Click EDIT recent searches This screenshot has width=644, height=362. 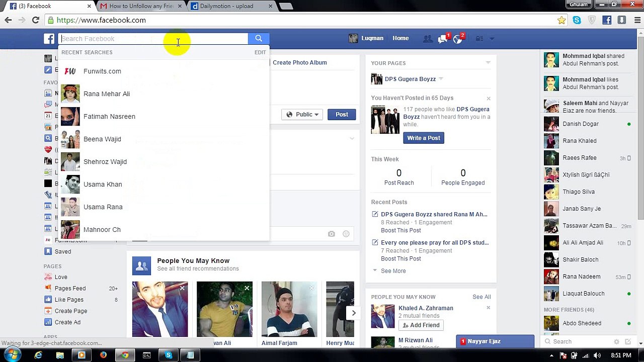click(x=260, y=52)
